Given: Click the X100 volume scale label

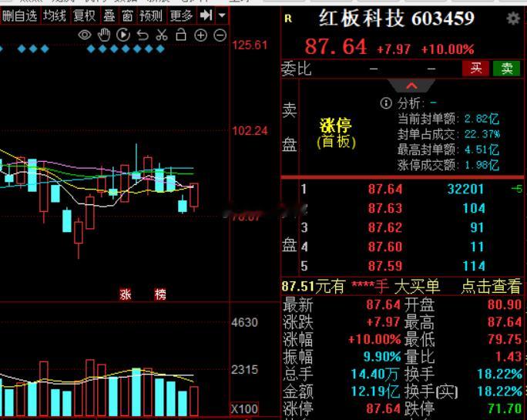Looking at the screenshot, I should point(244,409).
